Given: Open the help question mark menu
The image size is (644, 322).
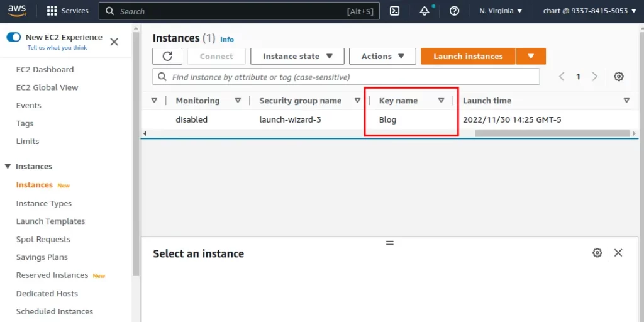Looking at the screenshot, I should click(454, 11).
